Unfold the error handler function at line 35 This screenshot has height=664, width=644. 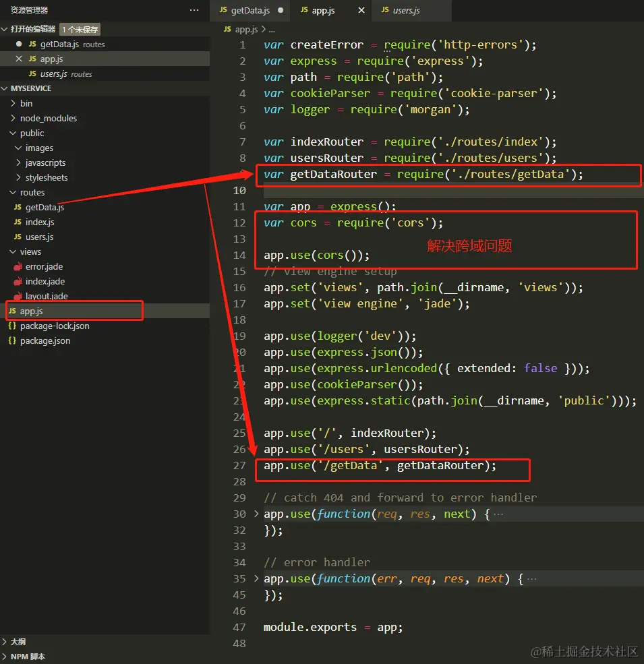click(256, 578)
